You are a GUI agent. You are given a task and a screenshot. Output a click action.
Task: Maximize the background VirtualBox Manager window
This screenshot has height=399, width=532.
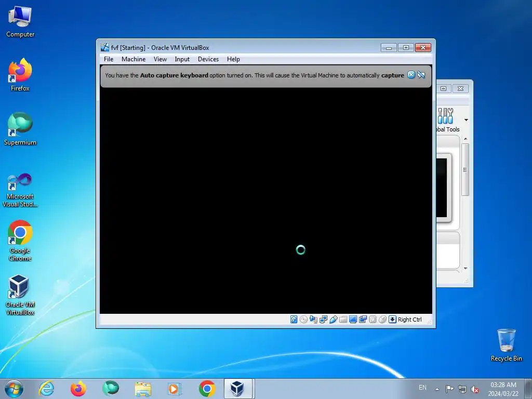(x=443, y=88)
